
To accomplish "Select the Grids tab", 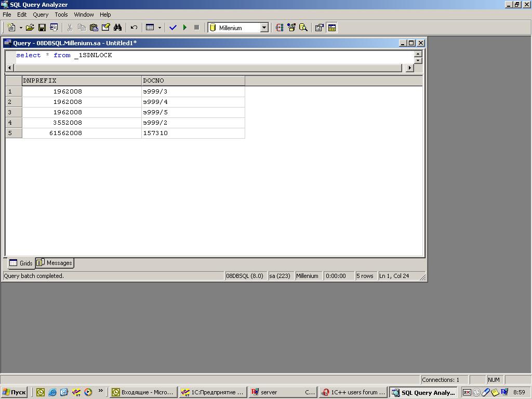I will pyautogui.click(x=21, y=263).
